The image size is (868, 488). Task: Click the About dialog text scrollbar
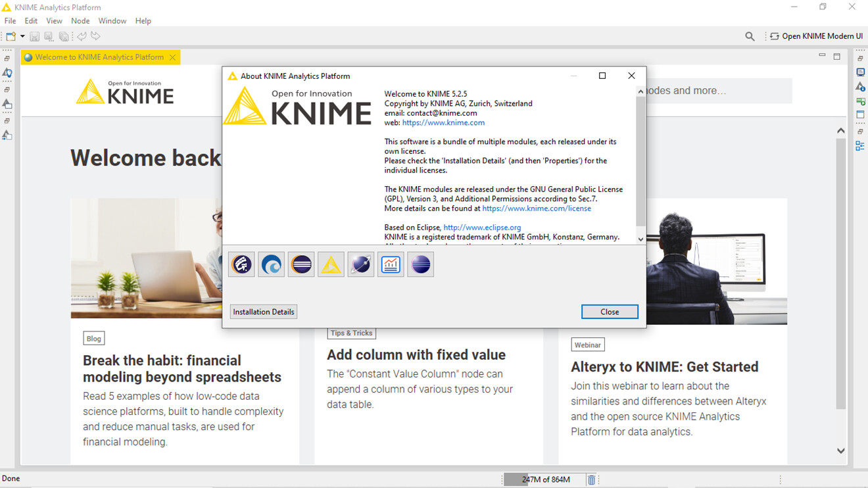(x=640, y=160)
